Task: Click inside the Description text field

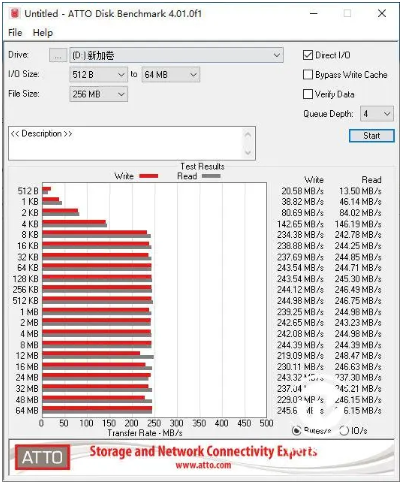Action: [126, 143]
